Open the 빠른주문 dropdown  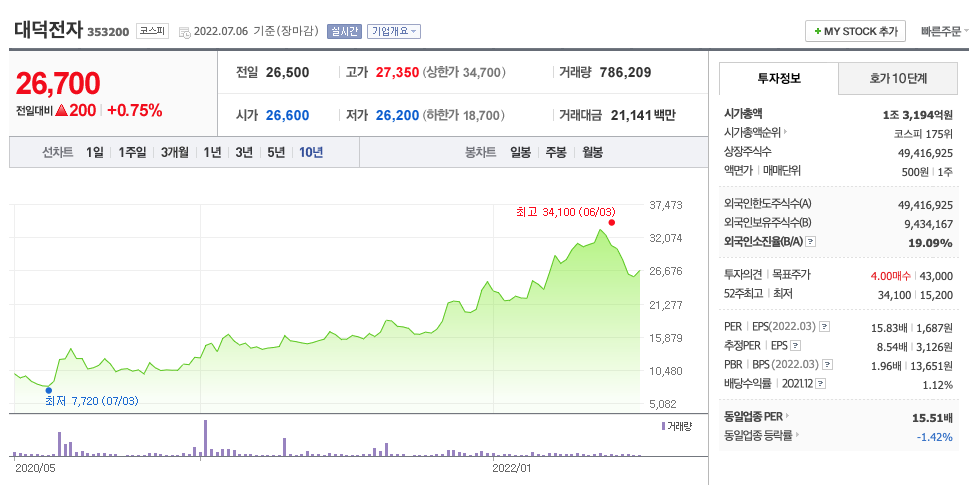[x=945, y=31]
